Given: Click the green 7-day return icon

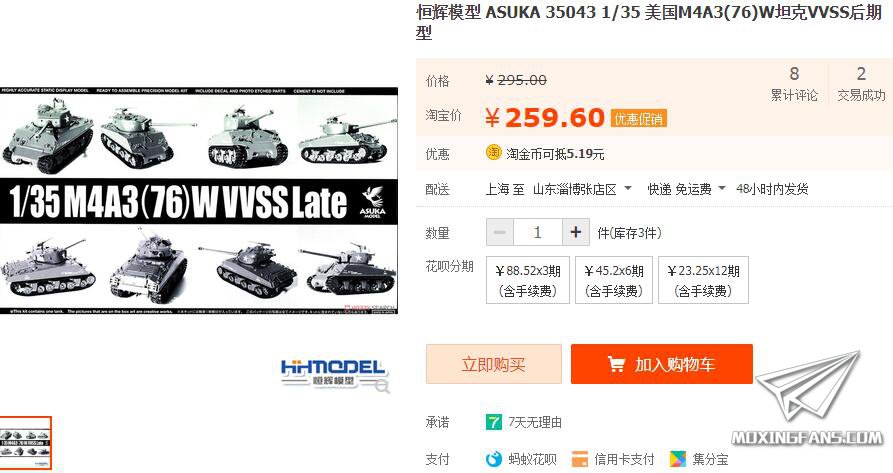Looking at the screenshot, I should click(x=494, y=422).
